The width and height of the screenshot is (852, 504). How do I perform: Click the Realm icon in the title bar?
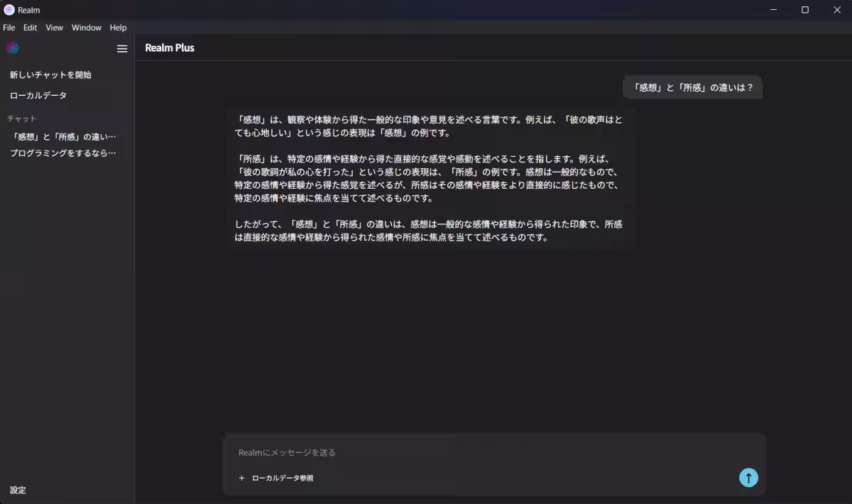coord(7,9)
